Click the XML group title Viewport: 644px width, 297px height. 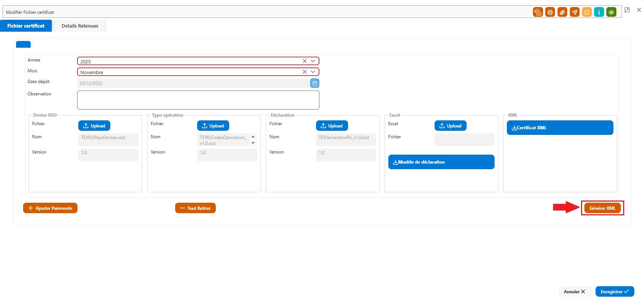tap(513, 115)
